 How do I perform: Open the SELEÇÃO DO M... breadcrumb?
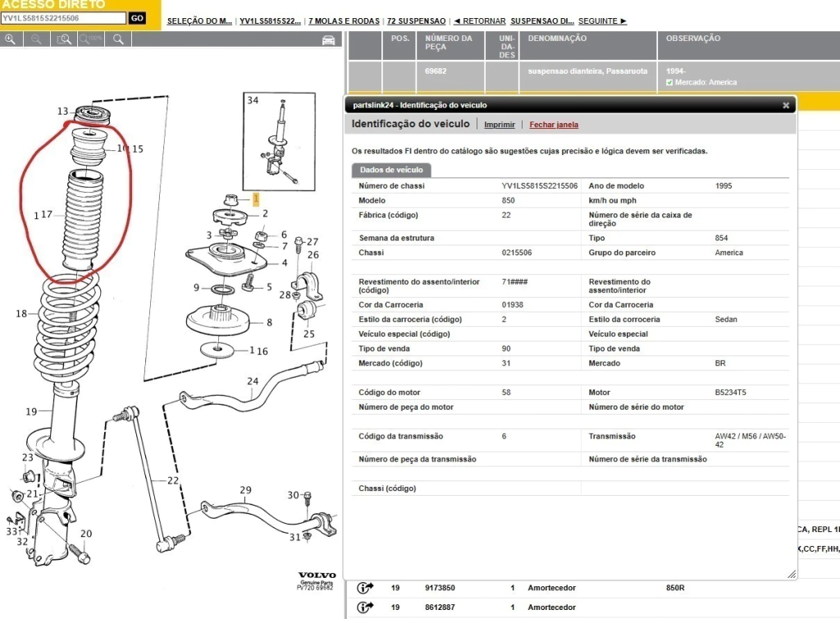[x=199, y=21]
